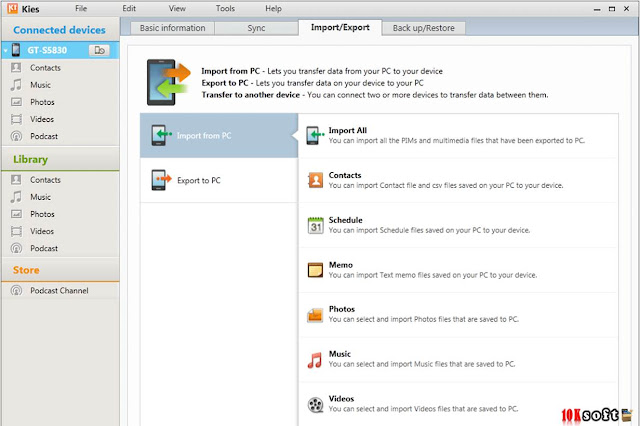Open Podcast Channel in Store
The width and height of the screenshot is (640, 426).
click(x=59, y=291)
